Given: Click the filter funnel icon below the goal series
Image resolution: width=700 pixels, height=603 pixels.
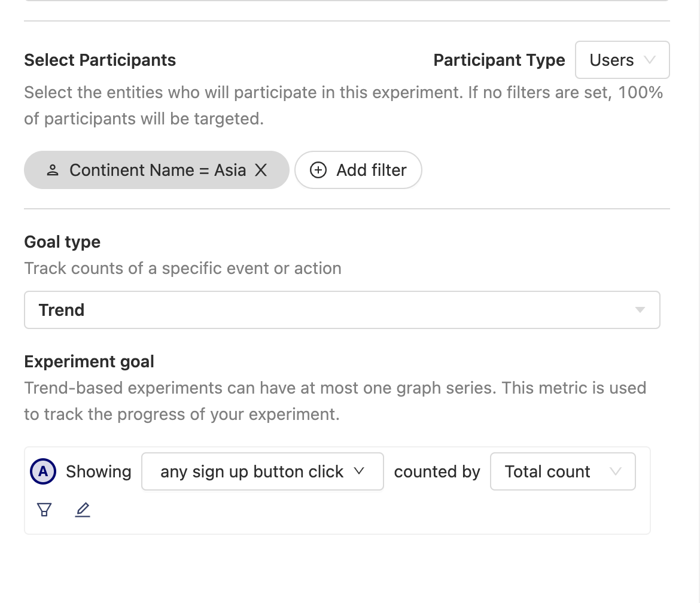Looking at the screenshot, I should pyautogui.click(x=44, y=509).
